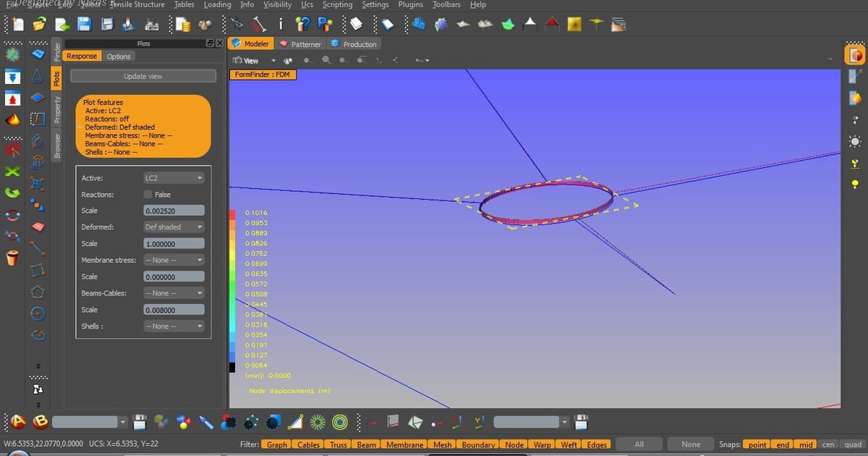Open the Scripting menu
This screenshot has width=868, height=456.
pyautogui.click(x=337, y=4)
